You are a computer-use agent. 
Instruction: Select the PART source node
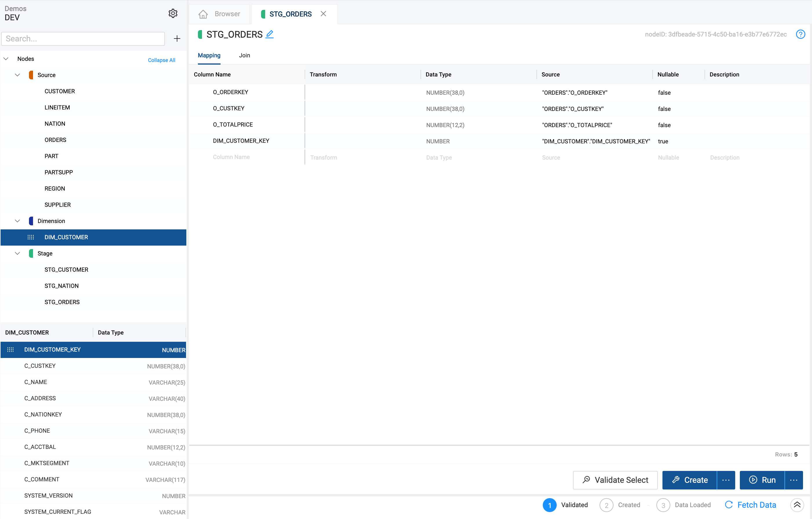coord(51,156)
